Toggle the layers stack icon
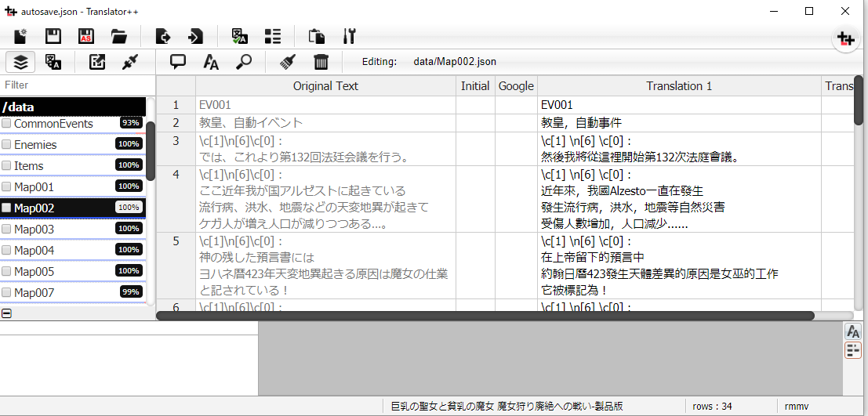 (x=20, y=62)
